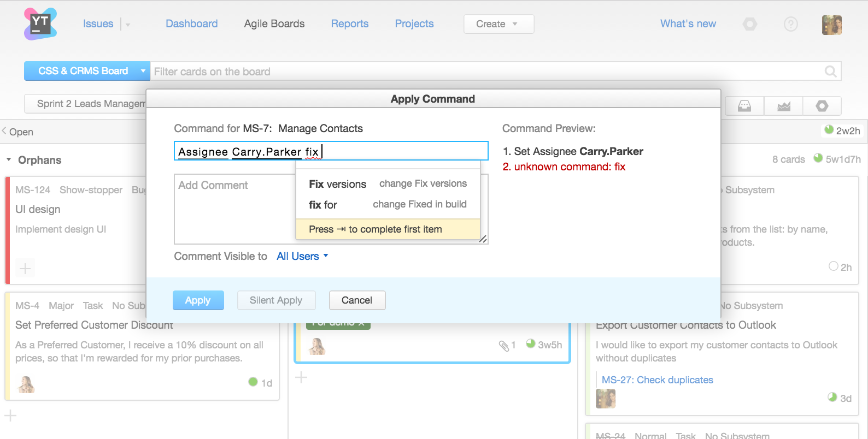Viewport: 868px width, 439px height.
Task: Click the attachment paperclip on the card
Action: pyautogui.click(x=503, y=345)
